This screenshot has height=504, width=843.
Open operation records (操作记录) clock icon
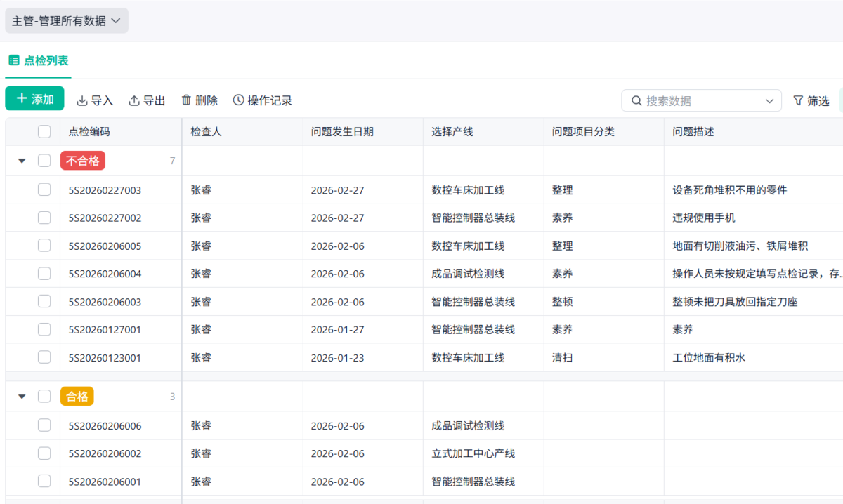pos(238,100)
